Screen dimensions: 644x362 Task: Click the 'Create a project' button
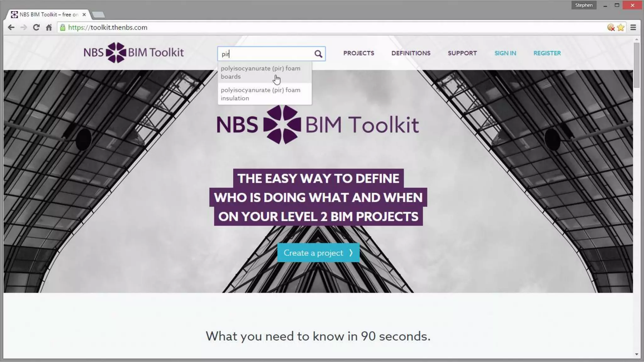point(318,253)
